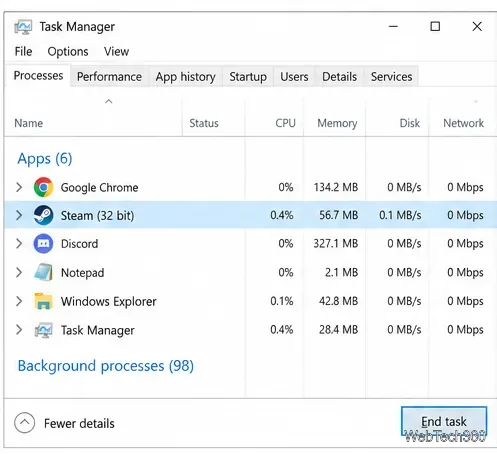Expand the Task Manager process group
This screenshot has height=454, width=497.
pos(19,330)
